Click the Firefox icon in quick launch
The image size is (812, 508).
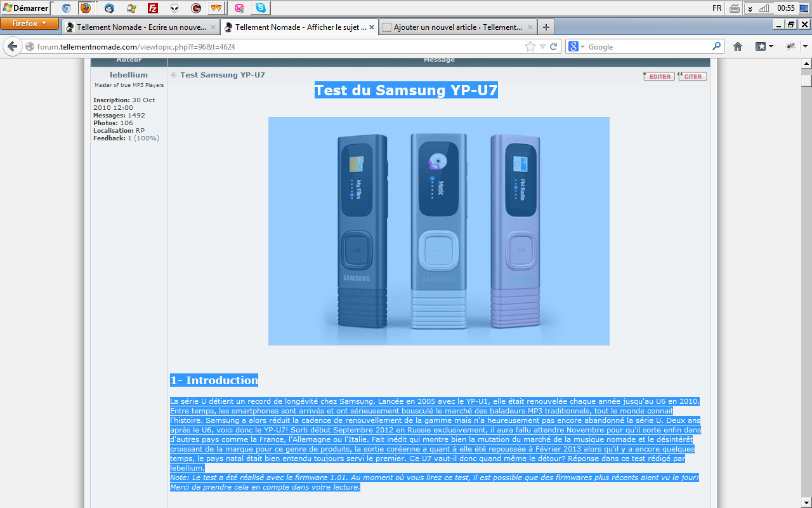86,8
